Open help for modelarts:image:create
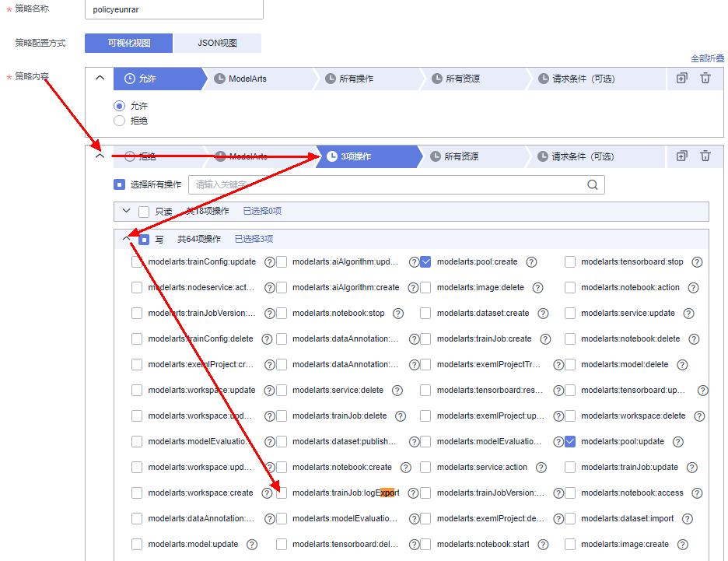This screenshot has height=561, width=728. tap(683, 545)
